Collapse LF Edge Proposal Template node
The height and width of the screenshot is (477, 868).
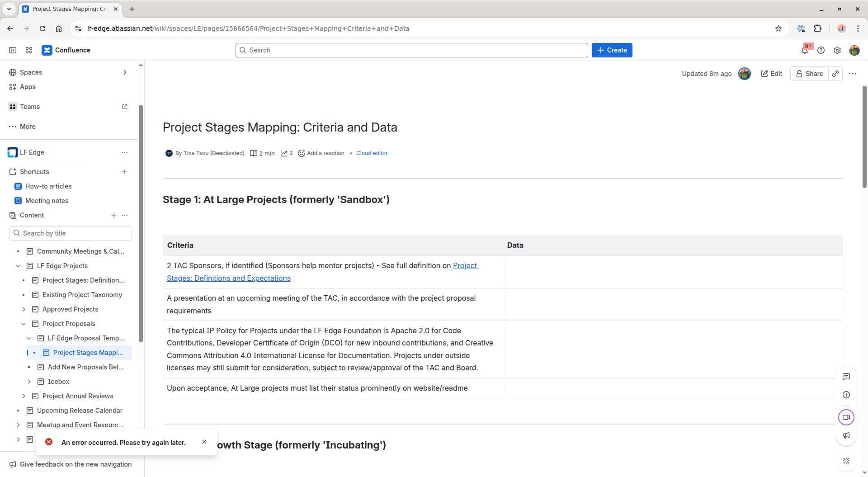click(29, 338)
